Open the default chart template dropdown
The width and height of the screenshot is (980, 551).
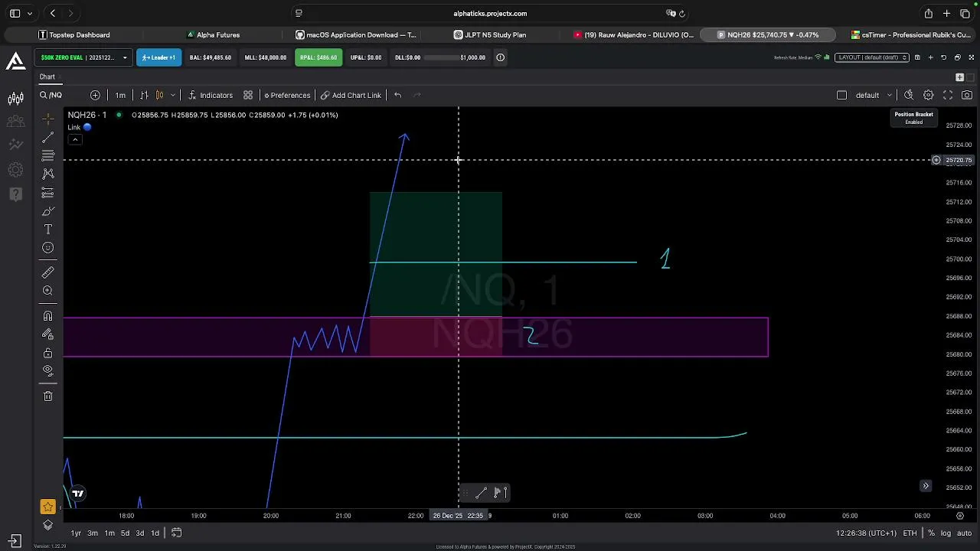coord(874,95)
